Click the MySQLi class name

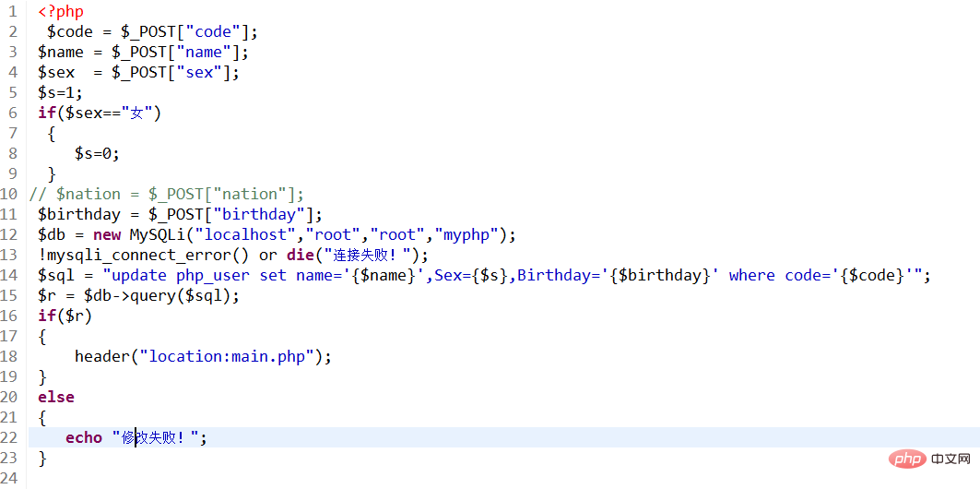(157, 235)
